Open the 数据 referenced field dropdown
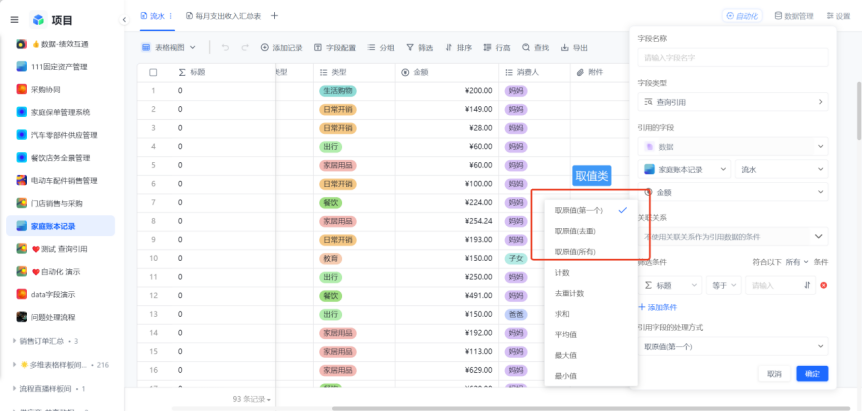Image resolution: width=862 pixels, height=411 pixels. 733,147
